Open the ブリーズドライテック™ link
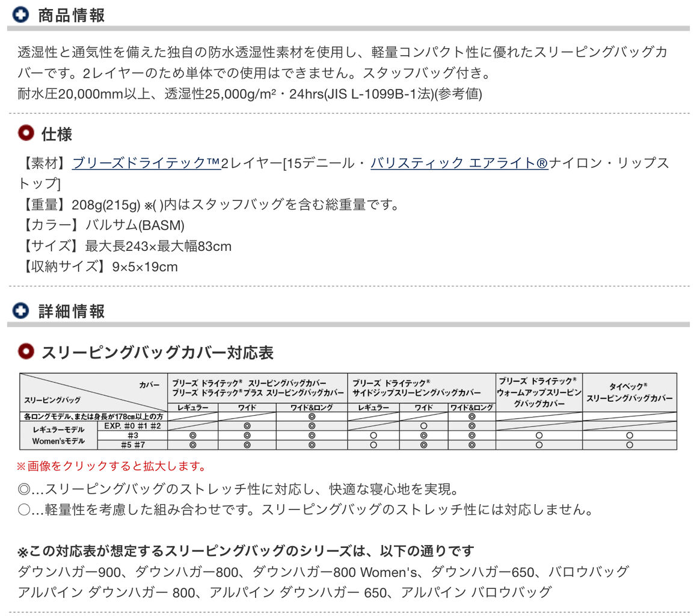 (x=146, y=163)
